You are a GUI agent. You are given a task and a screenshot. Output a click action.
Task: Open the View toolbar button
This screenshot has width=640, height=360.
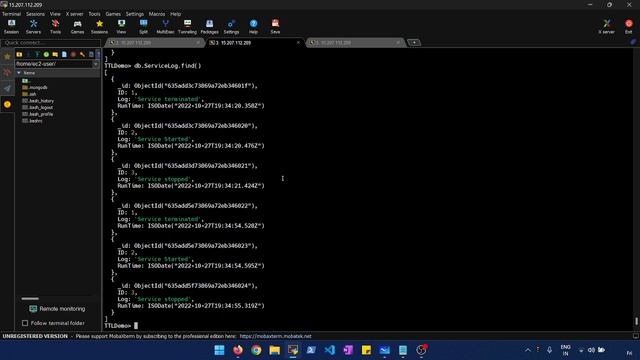(121, 27)
